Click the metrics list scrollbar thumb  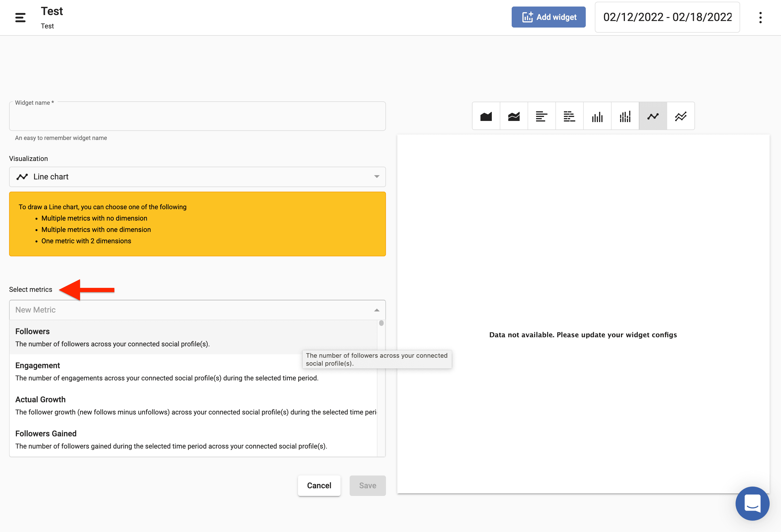point(381,323)
